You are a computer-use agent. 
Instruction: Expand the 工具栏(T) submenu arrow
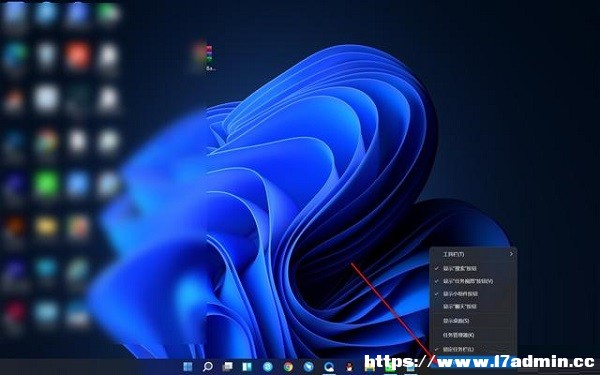[511, 254]
